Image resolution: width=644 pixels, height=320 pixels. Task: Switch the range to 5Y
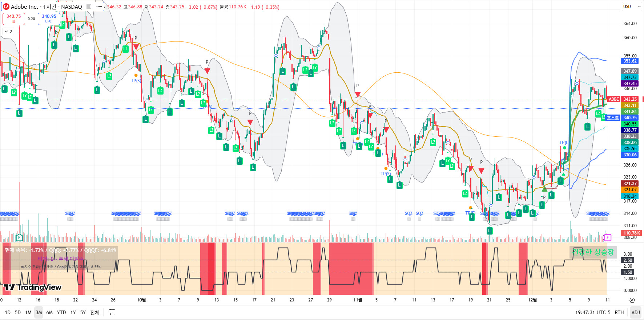point(83,312)
